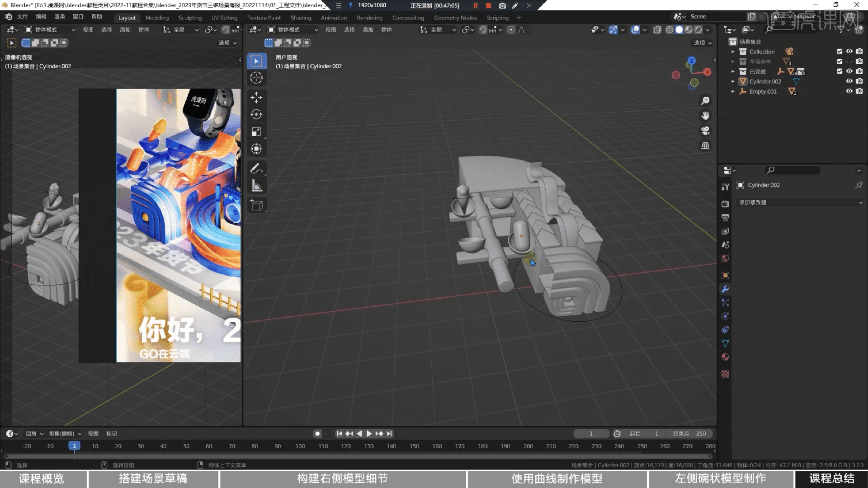The width and height of the screenshot is (868, 488).
Task: Jump to timeline end frame button
Action: (389, 434)
